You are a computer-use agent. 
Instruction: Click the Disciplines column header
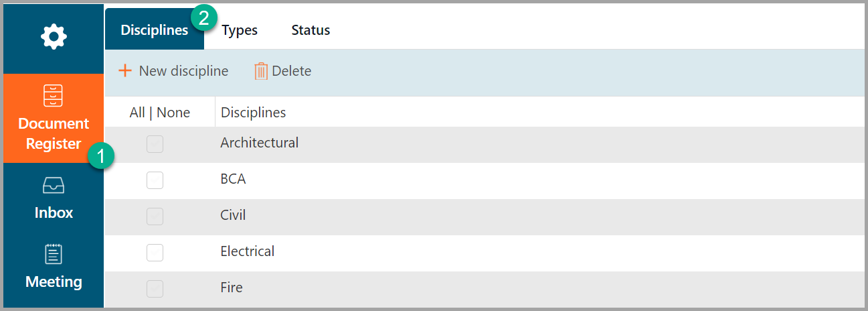point(253,113)
